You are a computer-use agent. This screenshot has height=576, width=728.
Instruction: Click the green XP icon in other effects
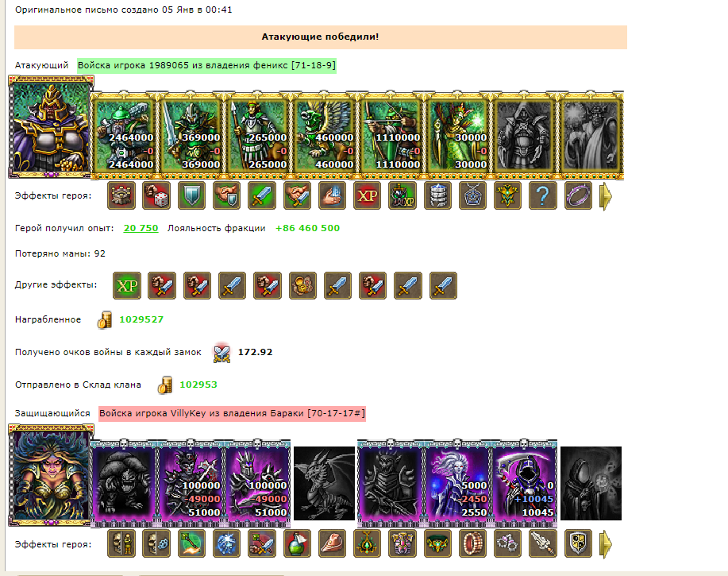[x=127, y=286]
